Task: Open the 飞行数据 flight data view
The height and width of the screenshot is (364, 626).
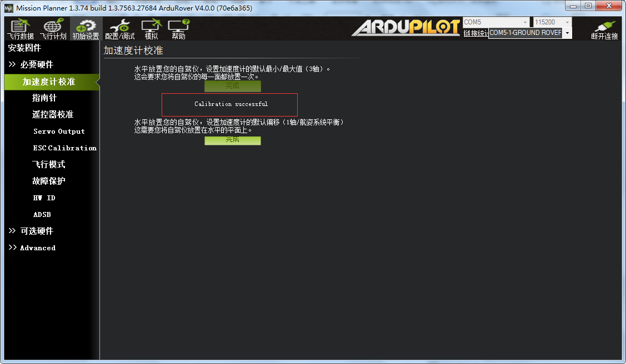Action: click(20, 29)
